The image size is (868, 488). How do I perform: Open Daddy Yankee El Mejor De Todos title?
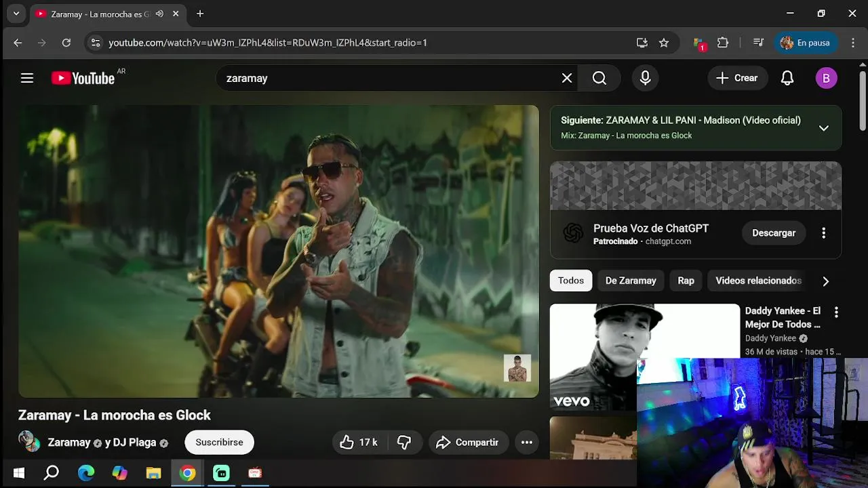tap(783, 317)
